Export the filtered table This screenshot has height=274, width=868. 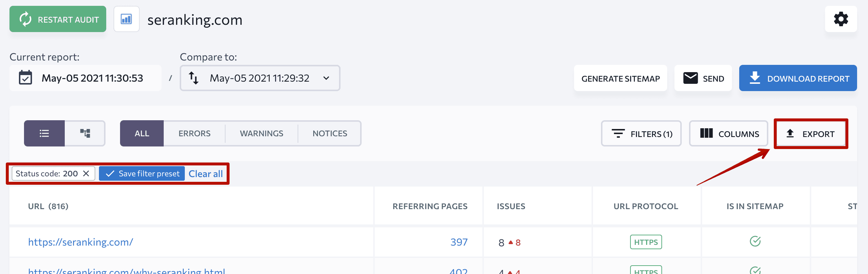811,134
